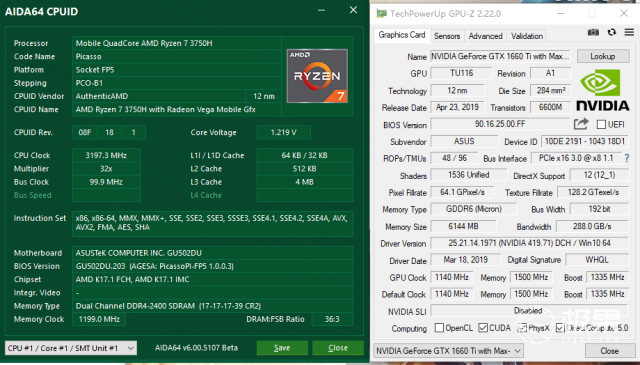Click the Bus Interface question mark

(x=627, y=158)
